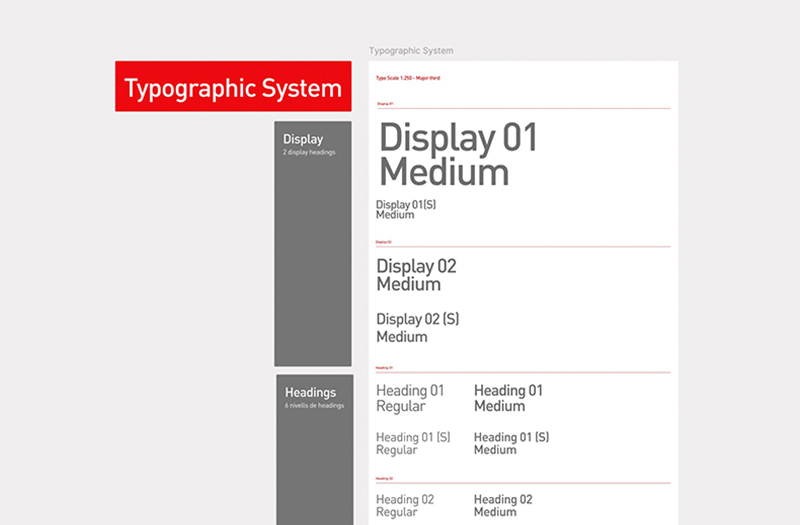Click the Heading 01 (S) Medium sample

pyautogui.click(x=511, y=443)
